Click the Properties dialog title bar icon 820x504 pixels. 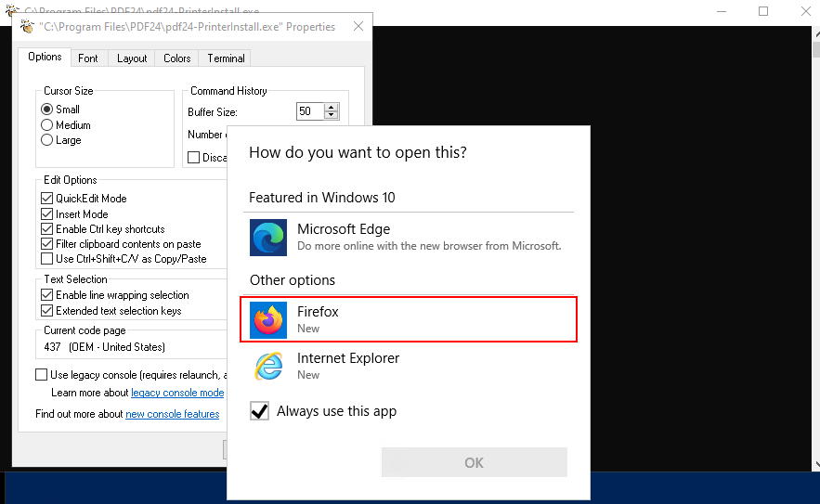(26, 27)
